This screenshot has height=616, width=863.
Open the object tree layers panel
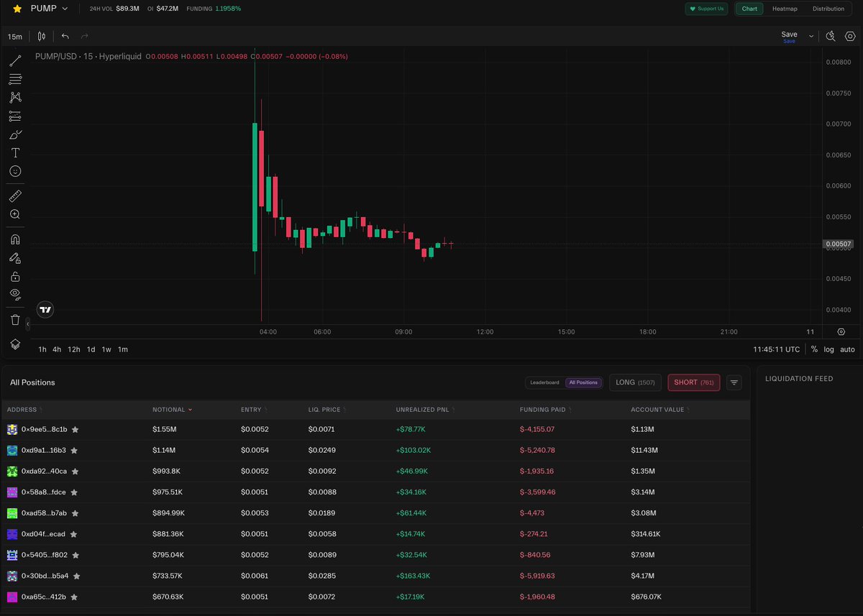15,344
